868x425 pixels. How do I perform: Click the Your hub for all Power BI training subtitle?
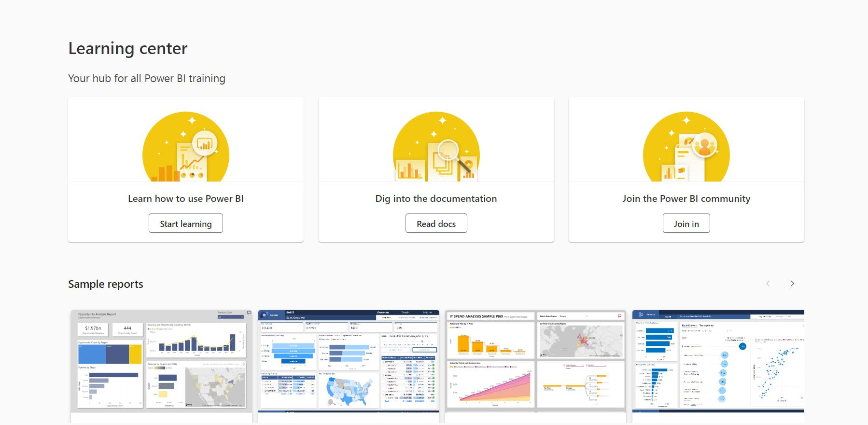[x=147, y=78]
